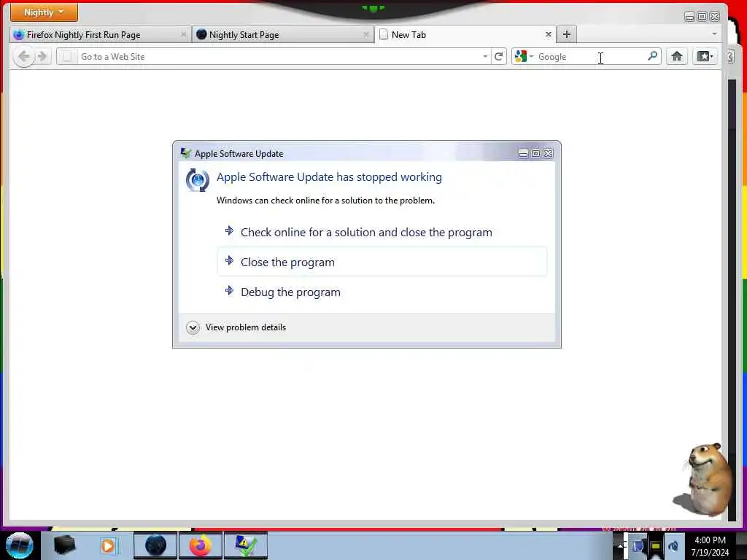
Task: Click the network tray icon
Action: [639, 545]
